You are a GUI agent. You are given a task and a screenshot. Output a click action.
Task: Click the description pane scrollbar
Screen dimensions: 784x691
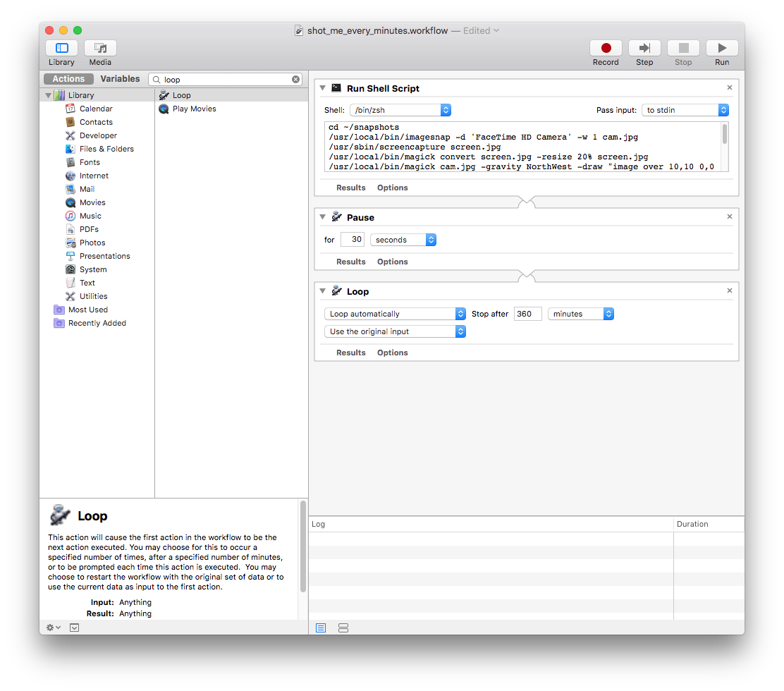303,547
